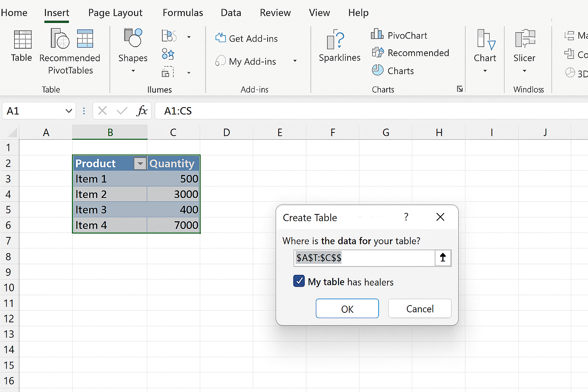Open the Name Box dropdown
Image resolution: width=588 pixels, height=392 pixels.
(x=69, y=111)
